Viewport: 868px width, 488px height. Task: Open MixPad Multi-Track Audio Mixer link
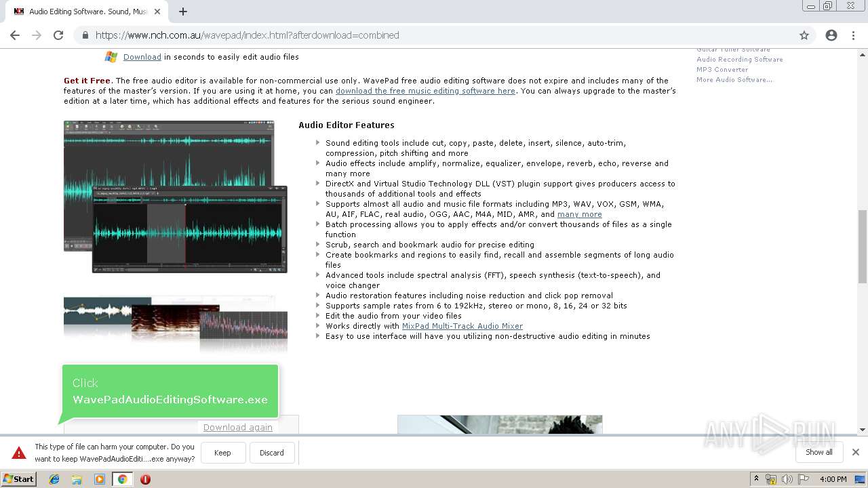click(462, 326)
